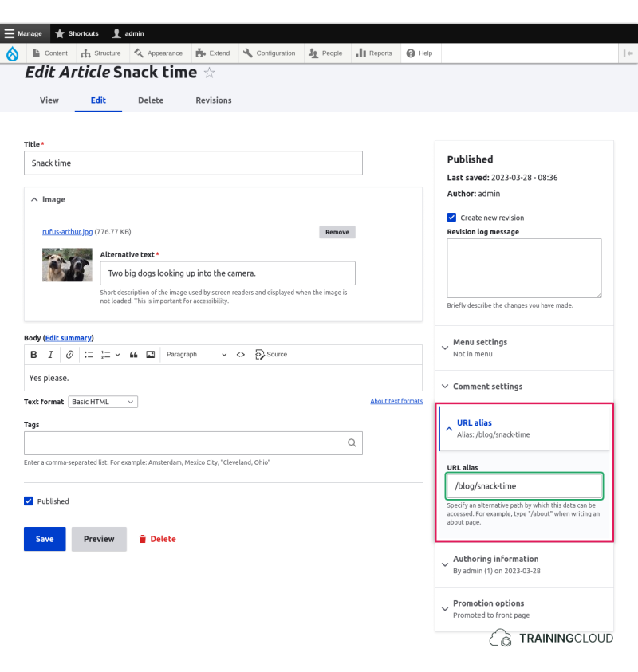Toggle toolbar orientation icon at far right
The width and height of the screenshot is (638, 672).
click(x=628, y=53)
